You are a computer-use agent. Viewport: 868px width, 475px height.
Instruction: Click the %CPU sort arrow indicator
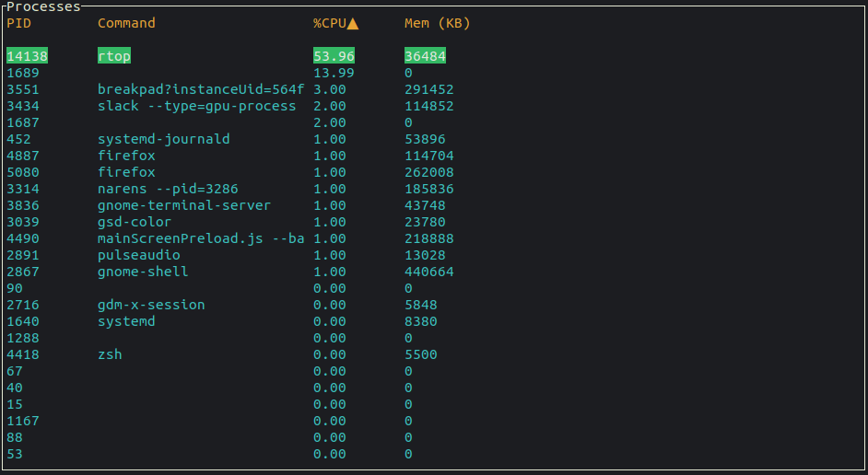tap(353, 23)
